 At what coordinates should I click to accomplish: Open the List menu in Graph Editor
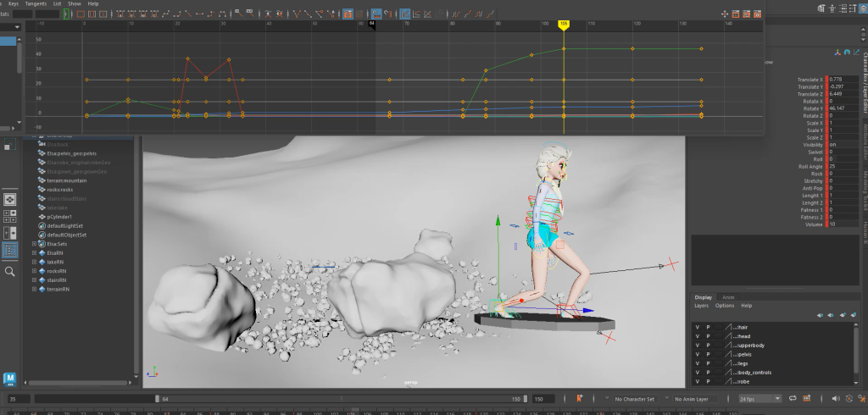pos(57,3)
